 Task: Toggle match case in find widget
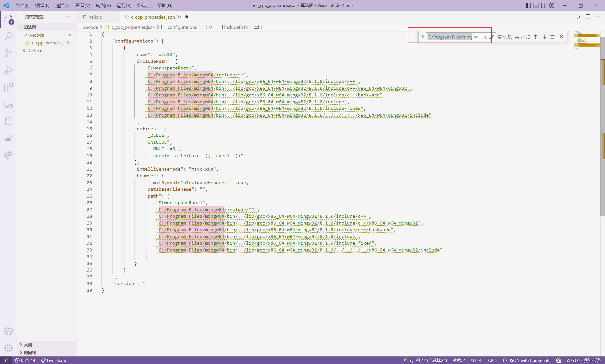point(476,37)
